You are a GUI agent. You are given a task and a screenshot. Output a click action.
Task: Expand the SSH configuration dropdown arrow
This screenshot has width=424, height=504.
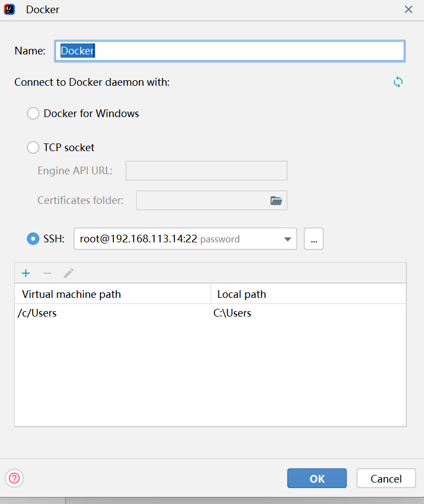pyautogui.click(x=287, y=239)
